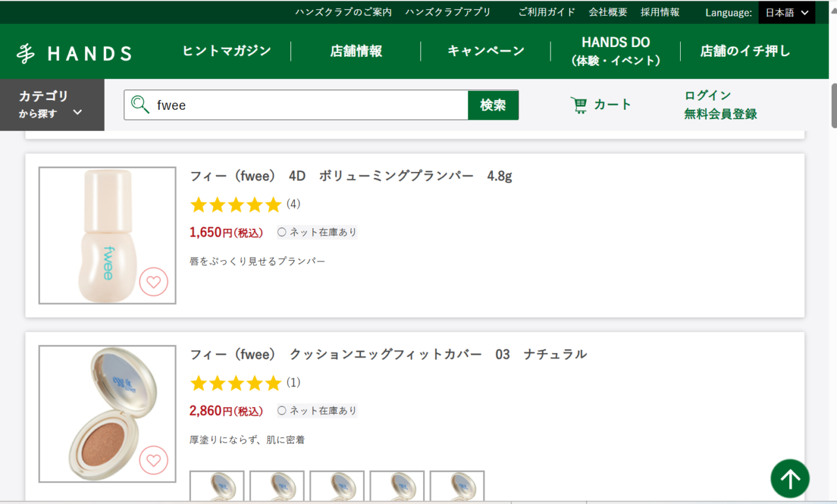Click the magnifying glass search icon
Viewport: 837px width, 504px height.
coord(140,105)
